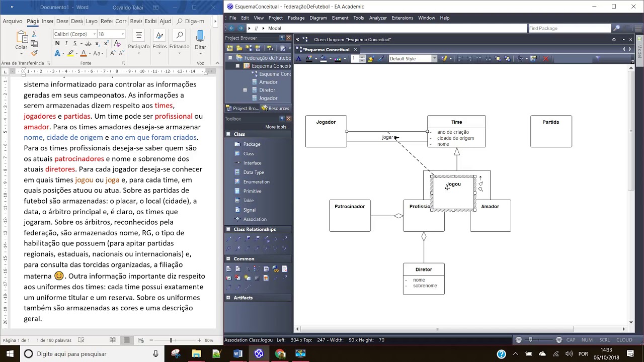Open the Analyzer menu in EA
The image size is (644, 362).
(378, 18)
